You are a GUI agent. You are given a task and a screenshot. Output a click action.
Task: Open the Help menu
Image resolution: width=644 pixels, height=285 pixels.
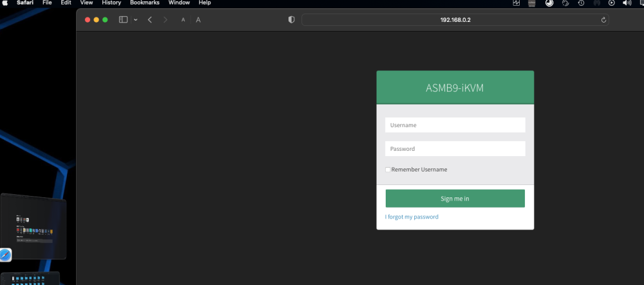205,3
